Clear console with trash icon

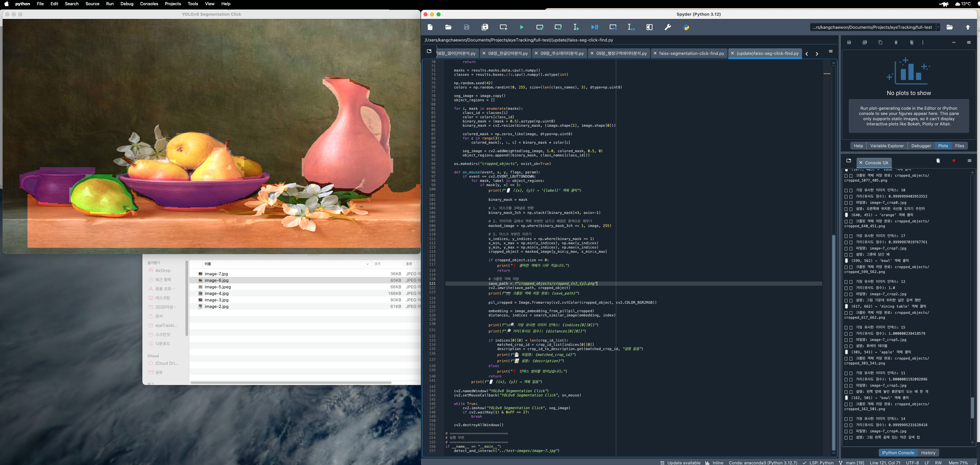click(x=938, y=161)
